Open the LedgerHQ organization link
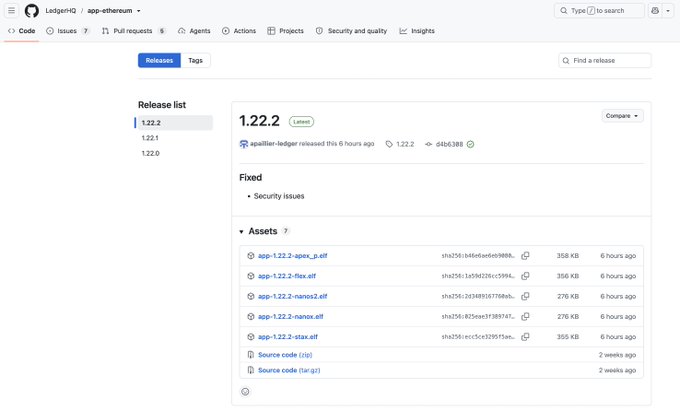The image size is (680, 411). click(61, 10)
